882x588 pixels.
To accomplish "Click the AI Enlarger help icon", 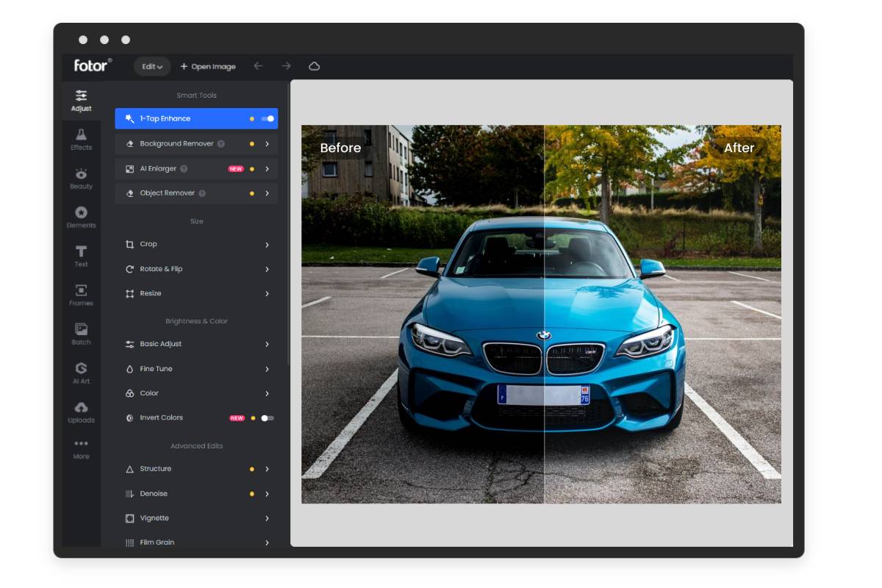I will coord(184,168).
